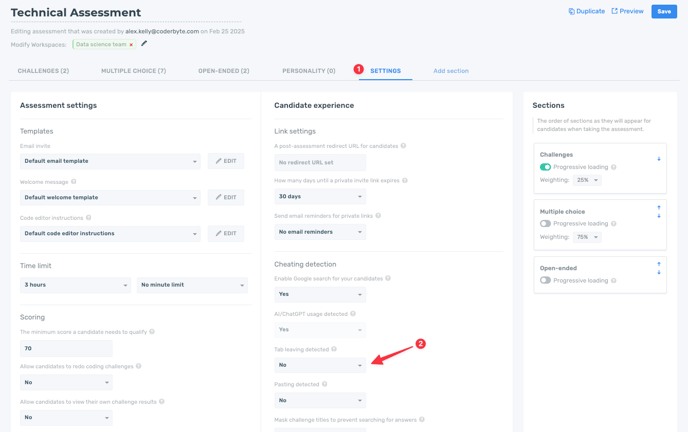Remove the Data science team workspace tag

(131, 45)
